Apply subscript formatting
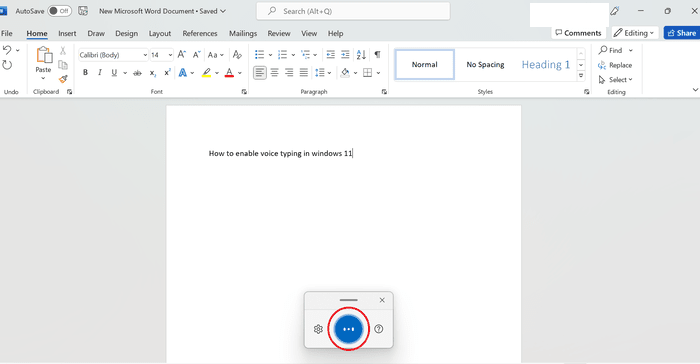This screenshot has height=364, width=700. click(x=153, y=73)
